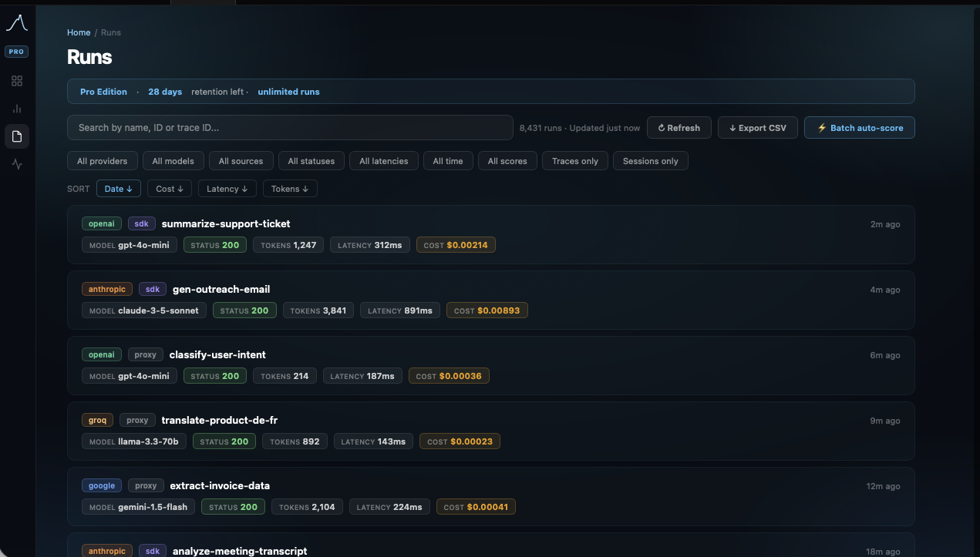This screenshot has width=980, height=557.
Task: Click the tokens 2,104 chip
Action: (x=307, y=507)
